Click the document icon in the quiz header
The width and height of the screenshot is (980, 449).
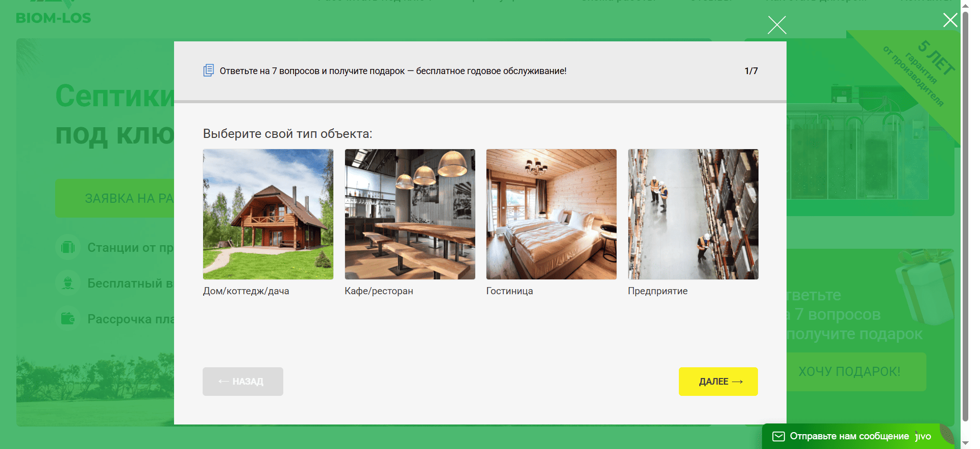point(209,70)
